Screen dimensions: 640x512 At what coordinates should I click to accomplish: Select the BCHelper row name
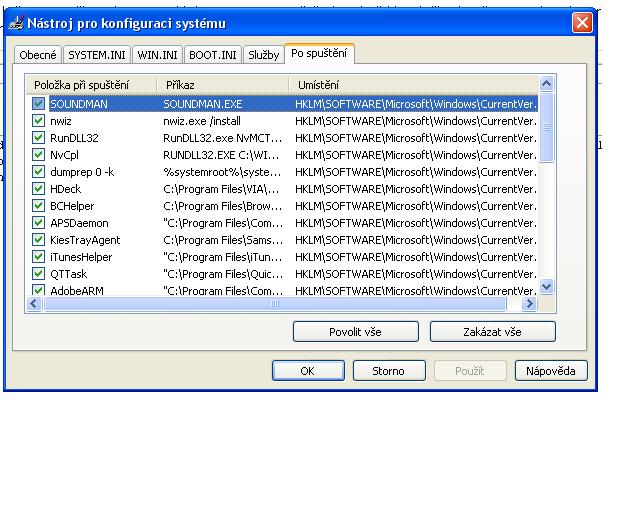pos(72,206)
